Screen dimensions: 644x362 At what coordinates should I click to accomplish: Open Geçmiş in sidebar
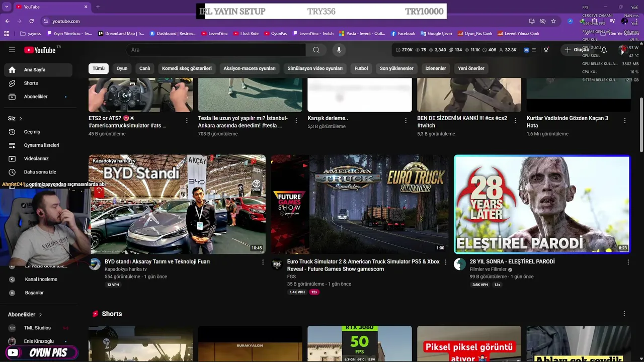pos(38,132)
